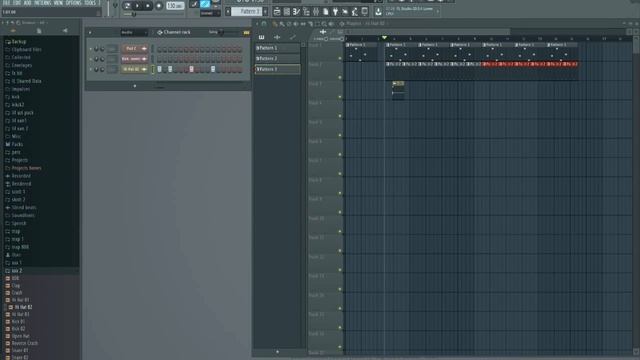
Task: Select the Zoom tool in Playlist toolbar
Action: point(324,24)
